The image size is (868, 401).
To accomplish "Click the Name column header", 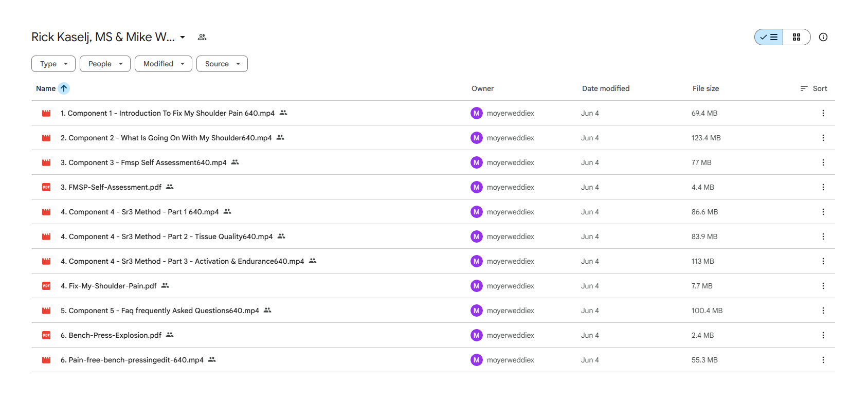I will point(46,88).
